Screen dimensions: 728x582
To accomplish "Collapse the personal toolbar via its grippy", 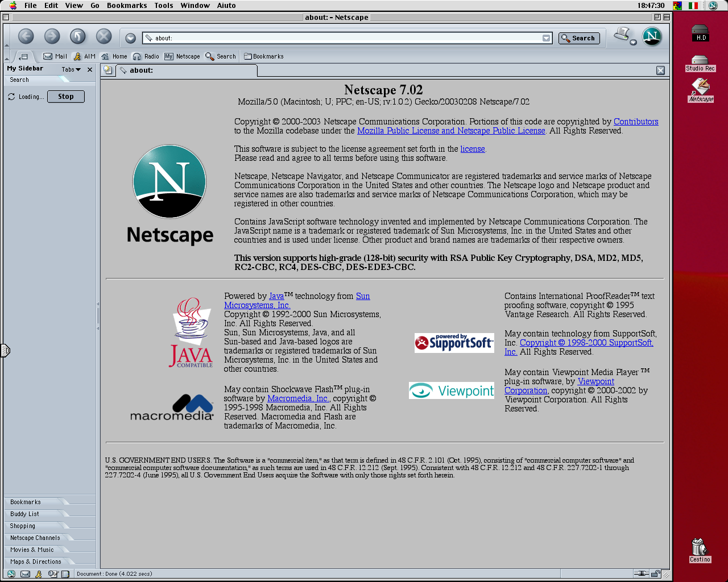I will point(7,56).
